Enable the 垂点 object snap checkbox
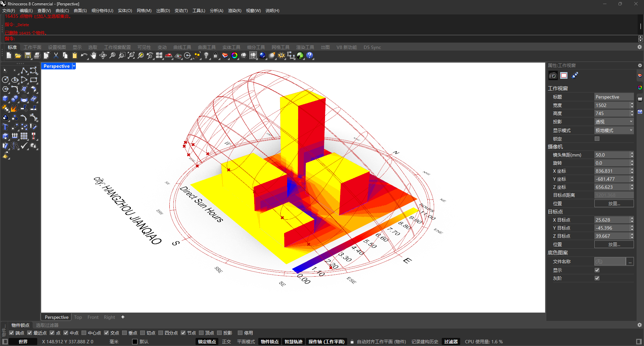Screen dimensions: 644x346 pyautogui.click(x=124, y=333)
